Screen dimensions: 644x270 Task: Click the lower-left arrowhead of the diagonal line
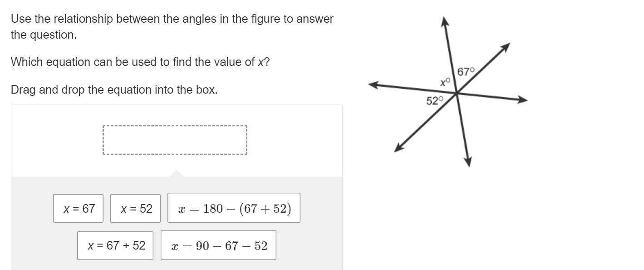tap(398, 148)
